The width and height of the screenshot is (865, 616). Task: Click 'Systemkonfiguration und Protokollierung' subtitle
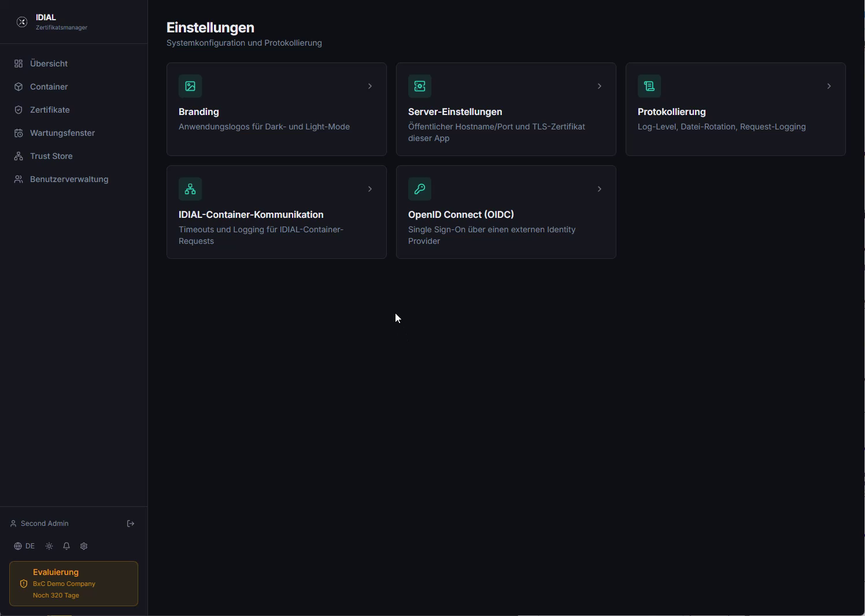244,43
